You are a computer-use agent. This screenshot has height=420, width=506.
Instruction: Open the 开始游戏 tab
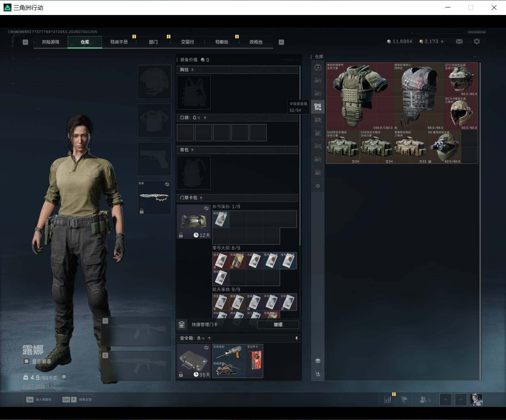point(51,42)
